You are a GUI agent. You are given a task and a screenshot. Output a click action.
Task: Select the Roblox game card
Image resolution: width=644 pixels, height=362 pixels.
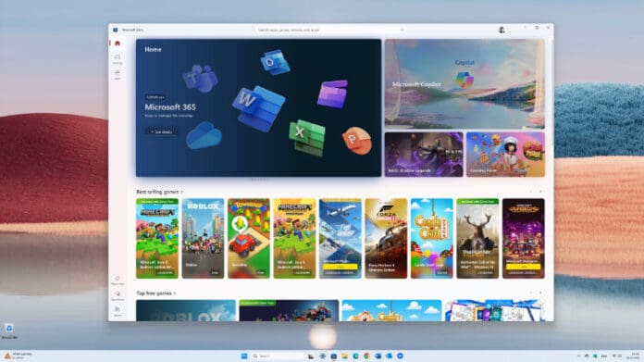[x=203, y=238]
